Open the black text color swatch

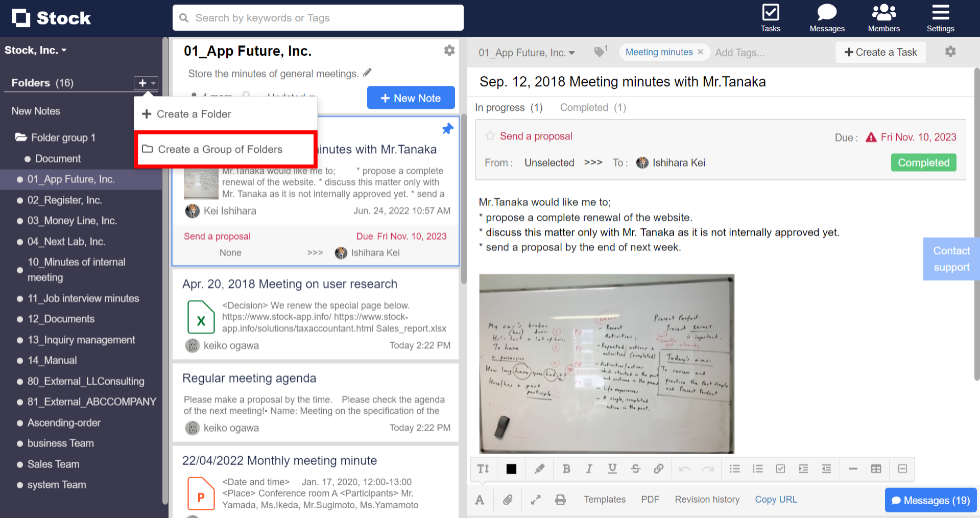point(511,469)
